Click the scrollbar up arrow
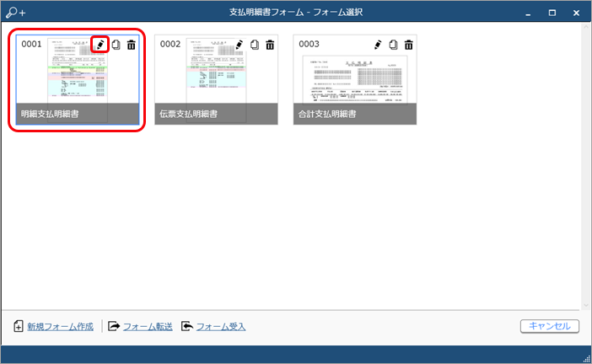Viewport: 592px width, 364px height. tap(585, 27)
